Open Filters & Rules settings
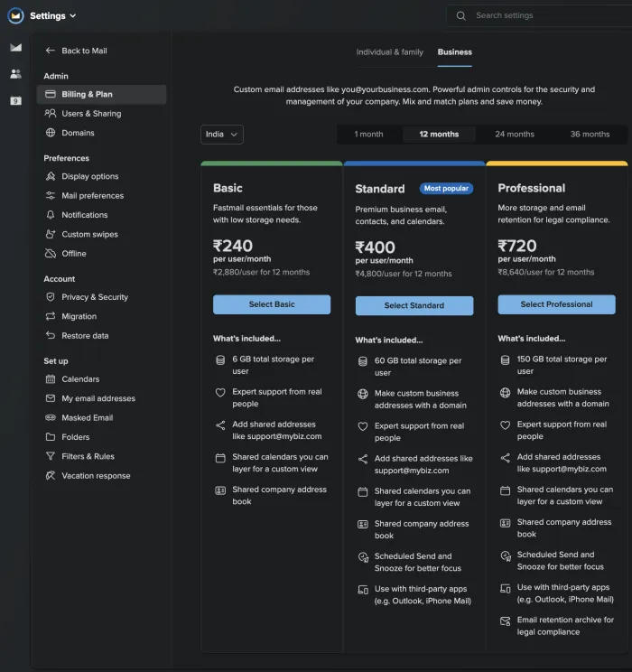 pyautogui.click(x=101, y=456)
